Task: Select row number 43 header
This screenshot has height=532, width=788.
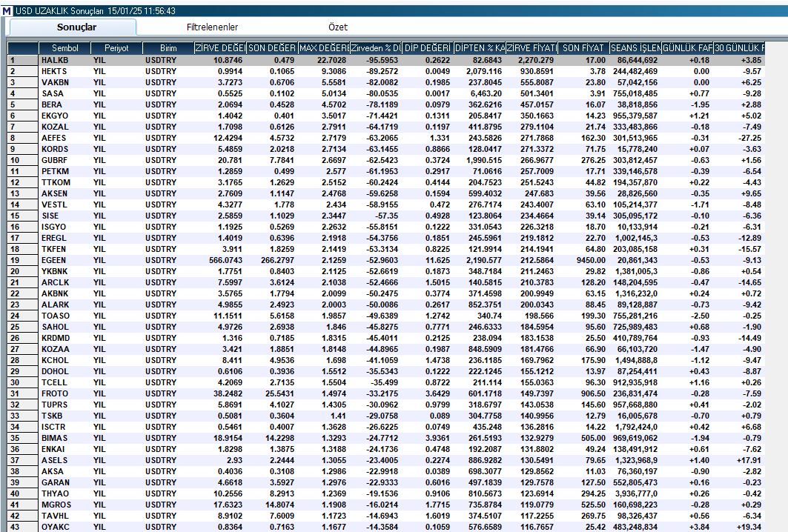Action: (x=23, y=527)
